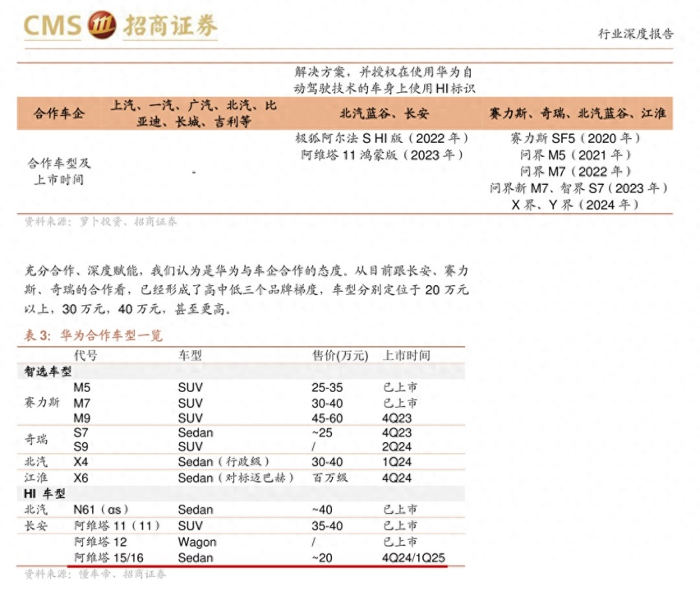Click the 招商证券 brand name in header
The width and height of the screenshot is (700, 591).
pyautogui.click(x=171, y=25)
